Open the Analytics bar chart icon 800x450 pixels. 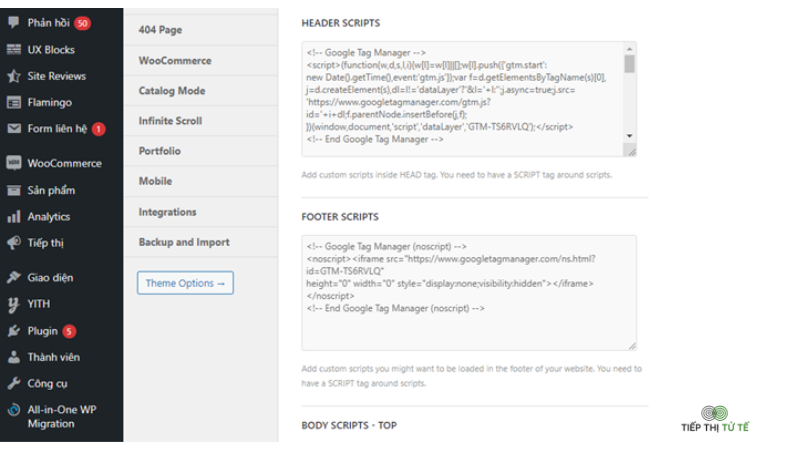(14, 216)
